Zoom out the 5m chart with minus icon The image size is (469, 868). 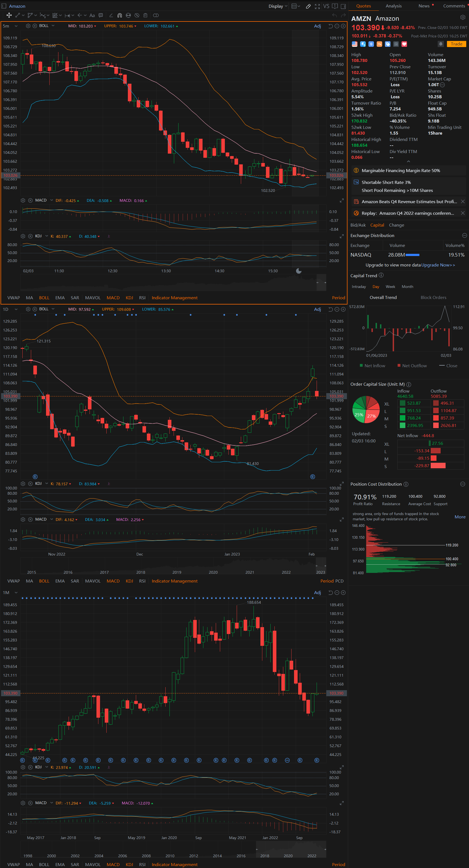(337, 26)
